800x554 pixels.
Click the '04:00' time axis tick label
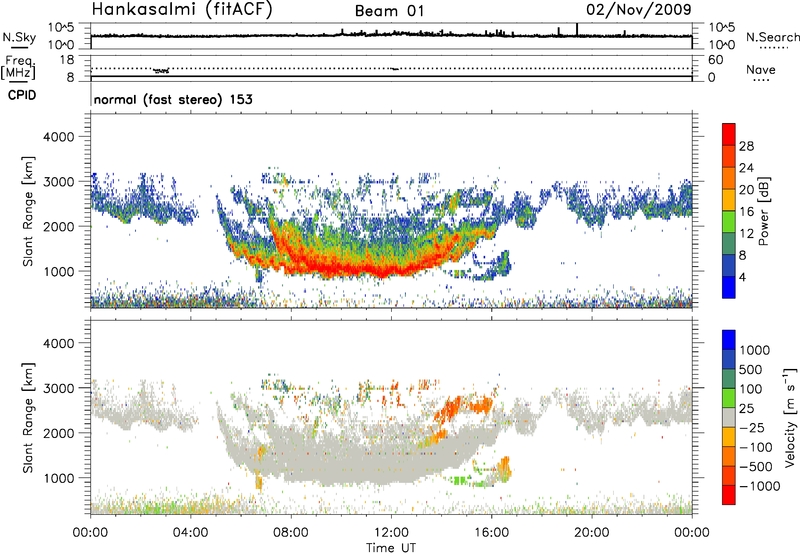pyautogui.click(x=190, y=533)
